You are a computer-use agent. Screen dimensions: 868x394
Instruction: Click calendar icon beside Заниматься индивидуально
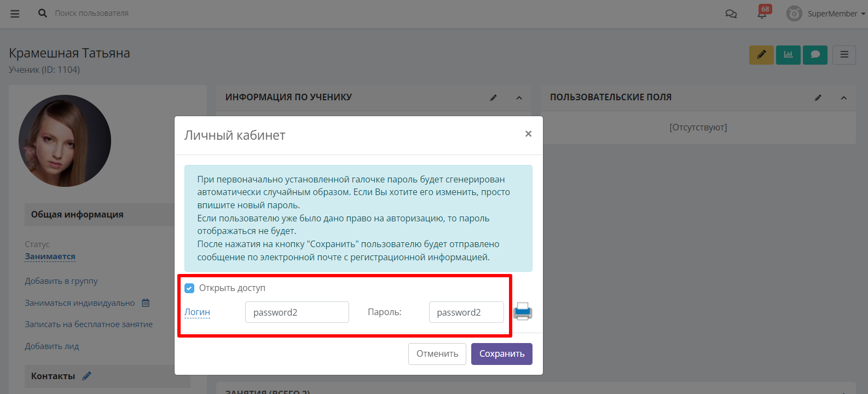146,302
